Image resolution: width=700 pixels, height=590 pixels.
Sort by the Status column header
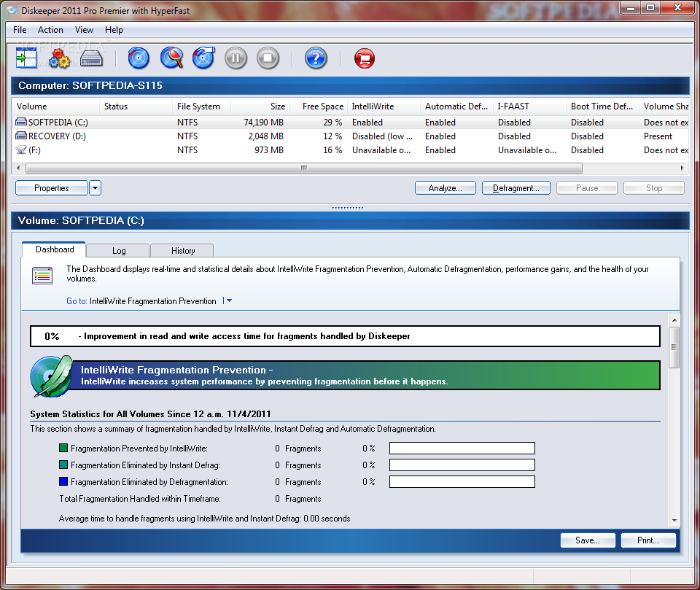tap(136, 106)
